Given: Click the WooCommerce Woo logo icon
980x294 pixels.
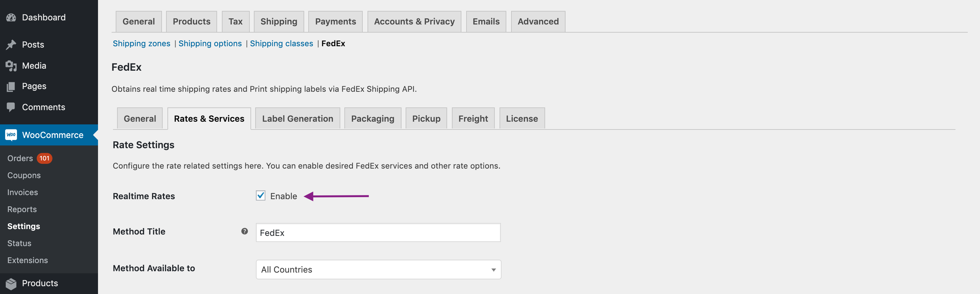Looking at the screenshot, I should (x=11, y=135).
